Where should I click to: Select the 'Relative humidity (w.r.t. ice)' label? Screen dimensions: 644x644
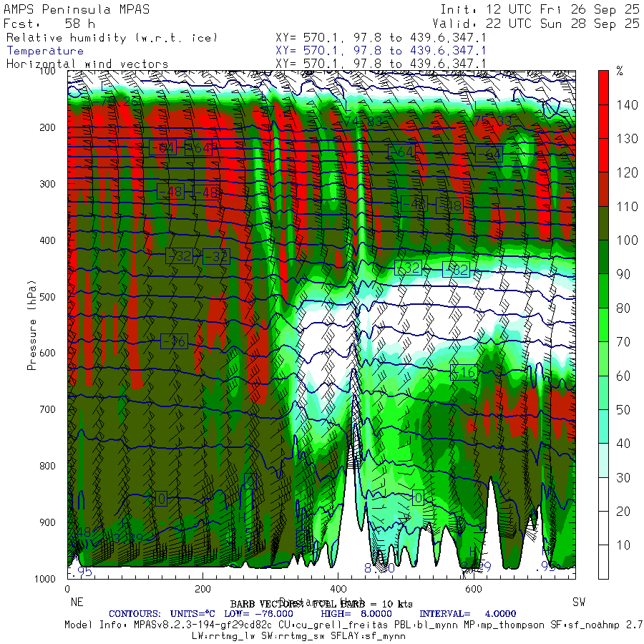point(112,38)
